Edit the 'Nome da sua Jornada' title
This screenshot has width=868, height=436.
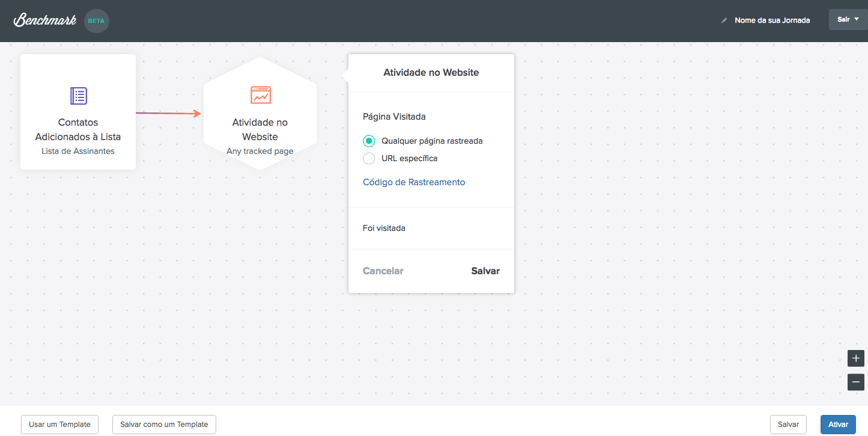tap(772, 20)
